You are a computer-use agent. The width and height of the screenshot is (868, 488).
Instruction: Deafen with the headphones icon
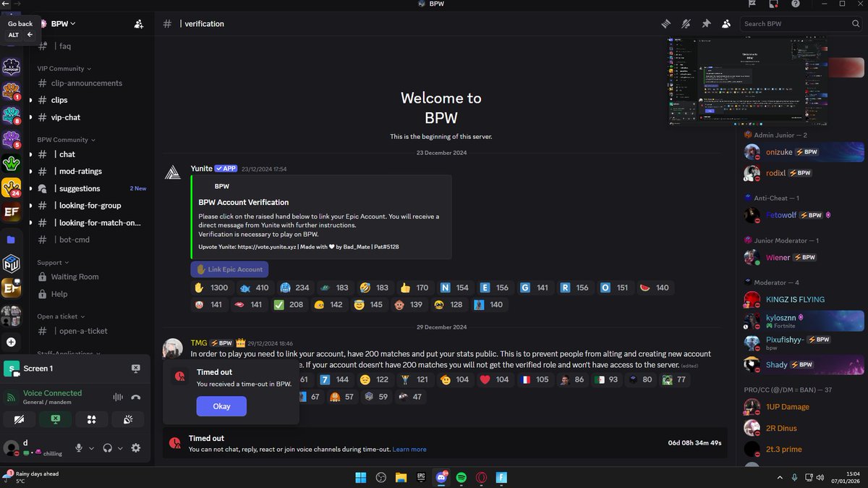pos(108,448)
